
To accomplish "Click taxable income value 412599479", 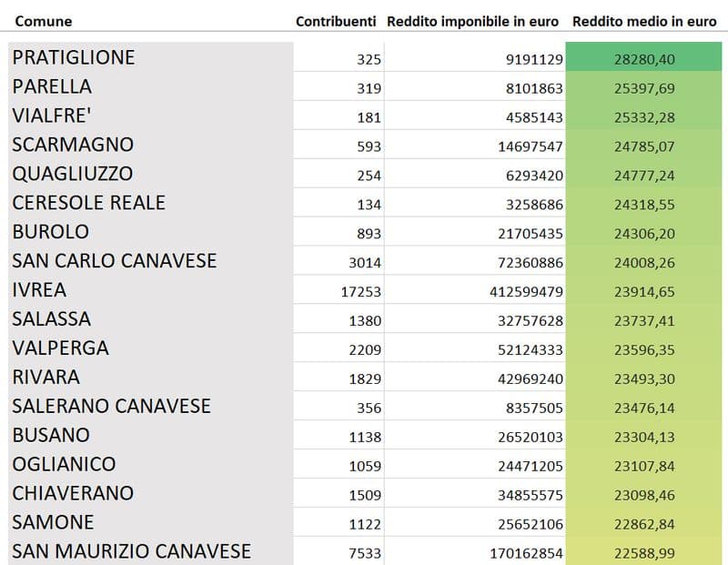I will tap(526, 292).
